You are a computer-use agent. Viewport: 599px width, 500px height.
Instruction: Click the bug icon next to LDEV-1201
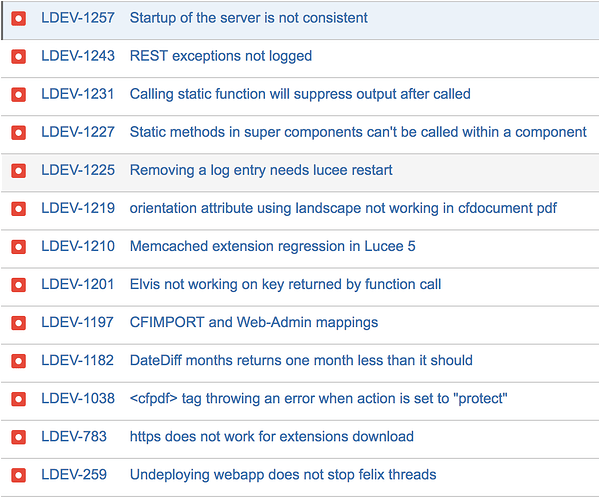coord(18,285)
